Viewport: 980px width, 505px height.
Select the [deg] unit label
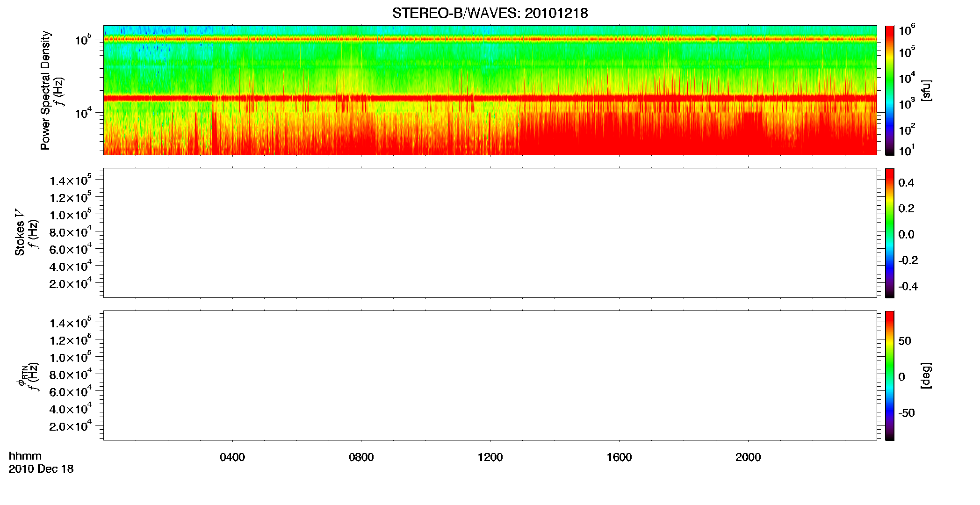click(926, 375)
